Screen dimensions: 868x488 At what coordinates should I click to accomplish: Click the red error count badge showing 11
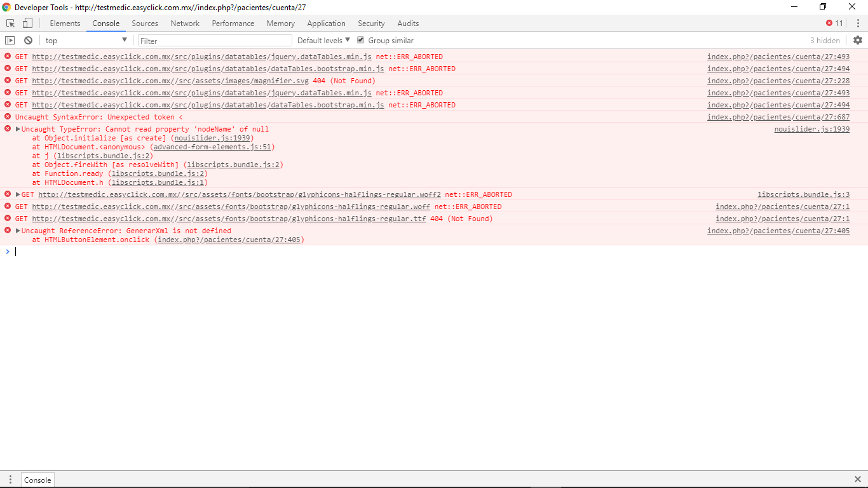(x=834, y=24)
